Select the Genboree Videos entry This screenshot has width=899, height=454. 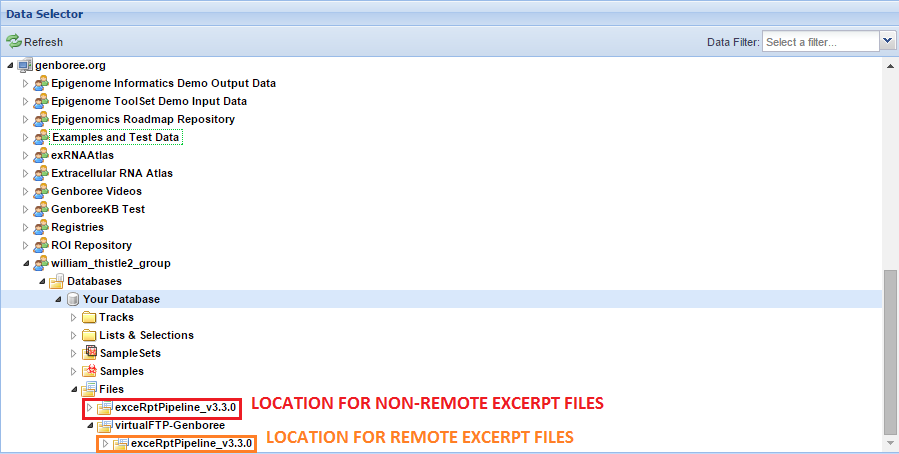96,191
